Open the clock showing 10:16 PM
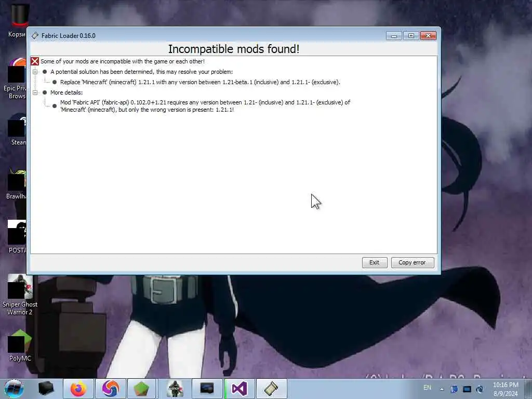The width and height of the screenshot is (532, 399). pos(506,389)
